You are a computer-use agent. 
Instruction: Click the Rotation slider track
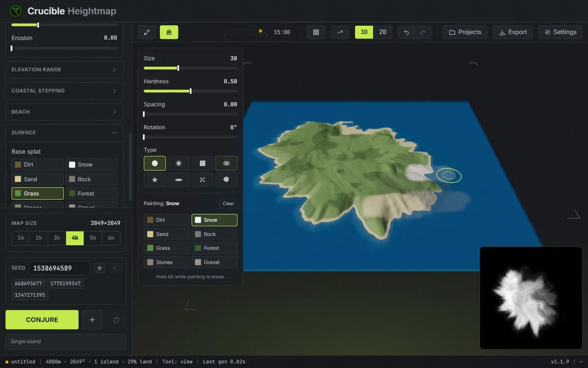coord(191,137)
